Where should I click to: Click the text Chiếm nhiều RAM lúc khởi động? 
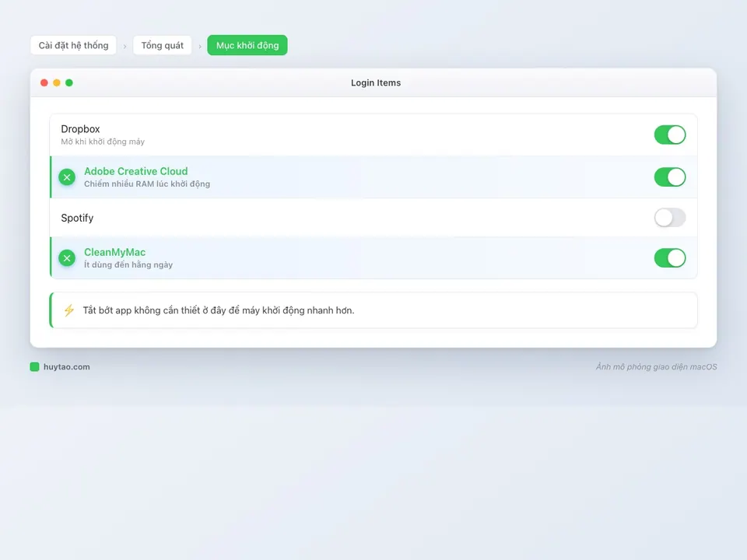point(147,184)
